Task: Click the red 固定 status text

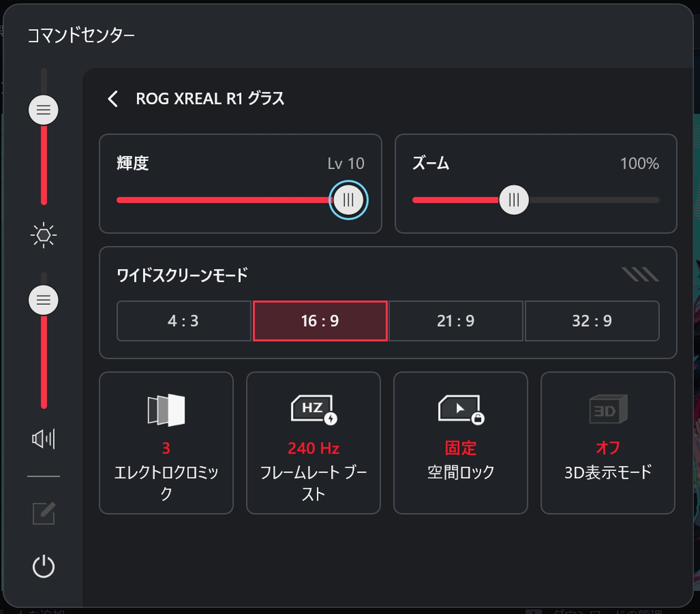Action: tap(461, 448)
